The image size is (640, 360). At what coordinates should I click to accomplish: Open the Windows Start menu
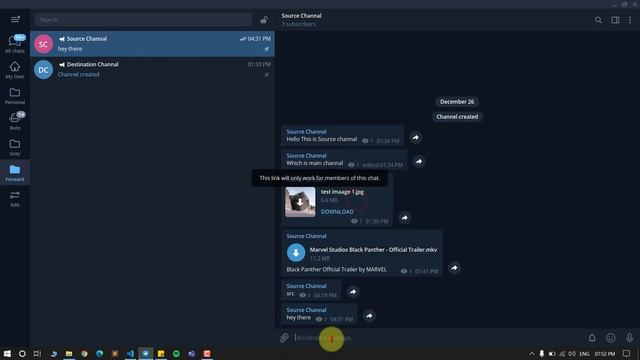coord(7,353)
